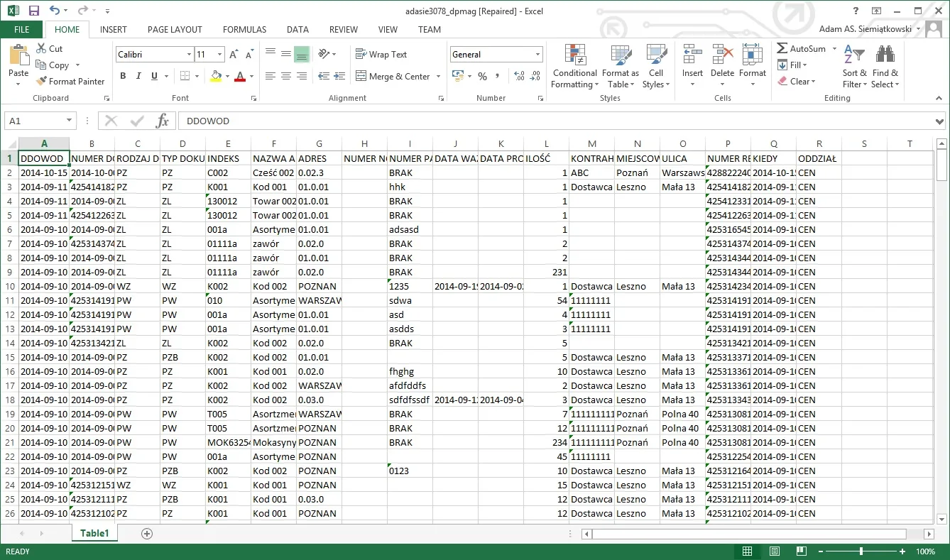
Task: Toggle Middle Align
Action: pos(286,54)
